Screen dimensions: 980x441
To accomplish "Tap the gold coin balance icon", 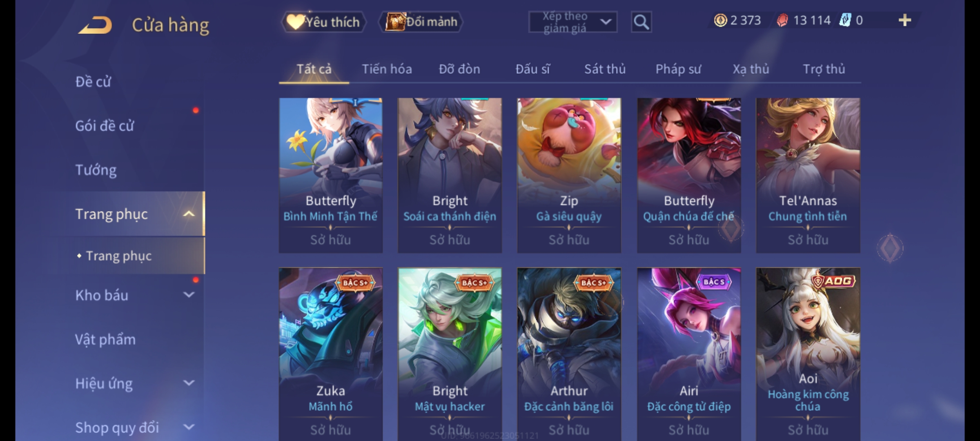I will [x=720, y=20].
